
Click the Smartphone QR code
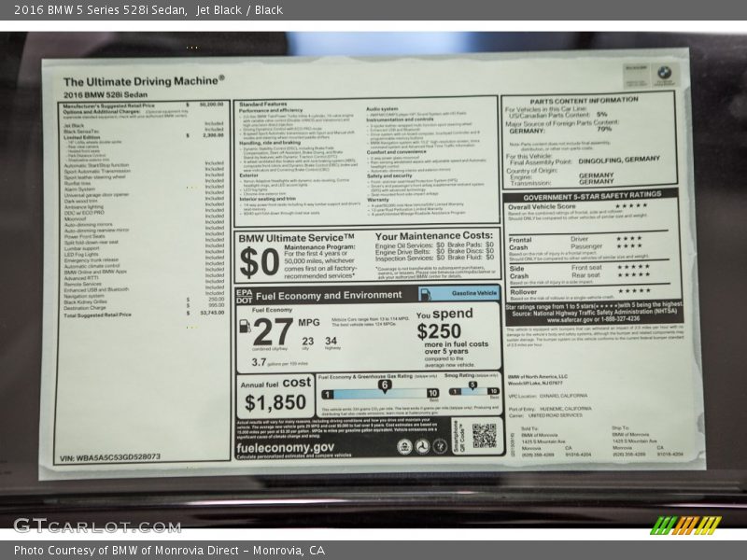tap(484, 435)
